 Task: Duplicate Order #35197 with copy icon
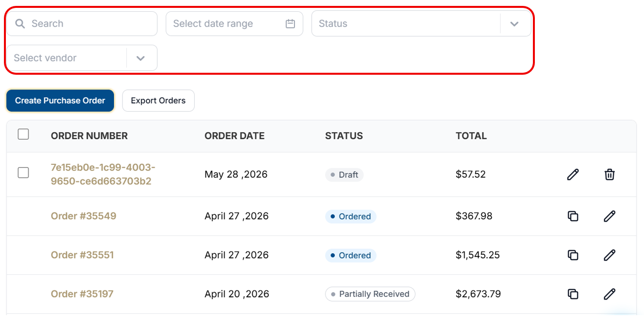click(x=573, y=294)
